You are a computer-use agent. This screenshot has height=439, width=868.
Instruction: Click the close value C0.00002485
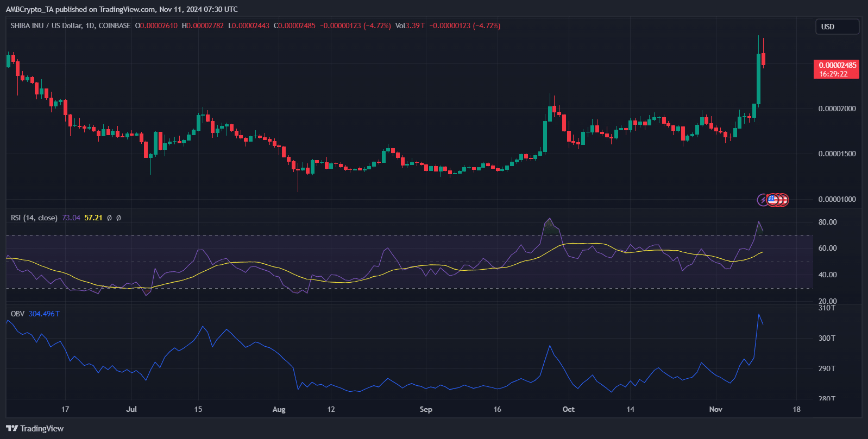coord(294,26)
